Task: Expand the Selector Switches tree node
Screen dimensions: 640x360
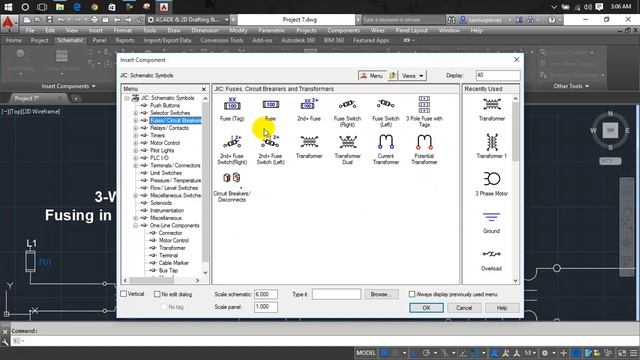Action: point(136,113)
